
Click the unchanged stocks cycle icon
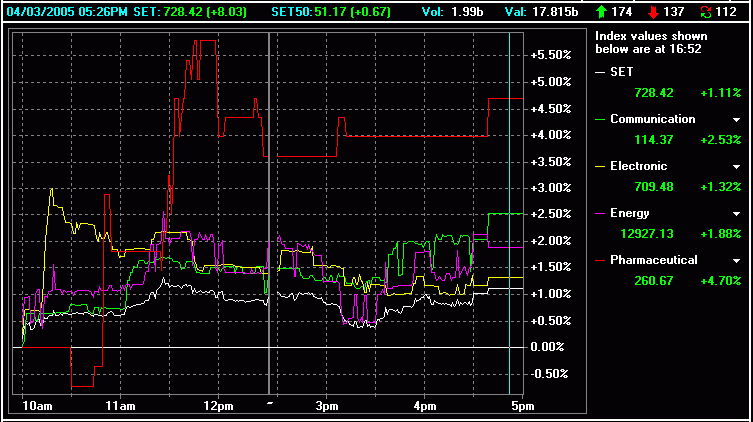[705, 12]
